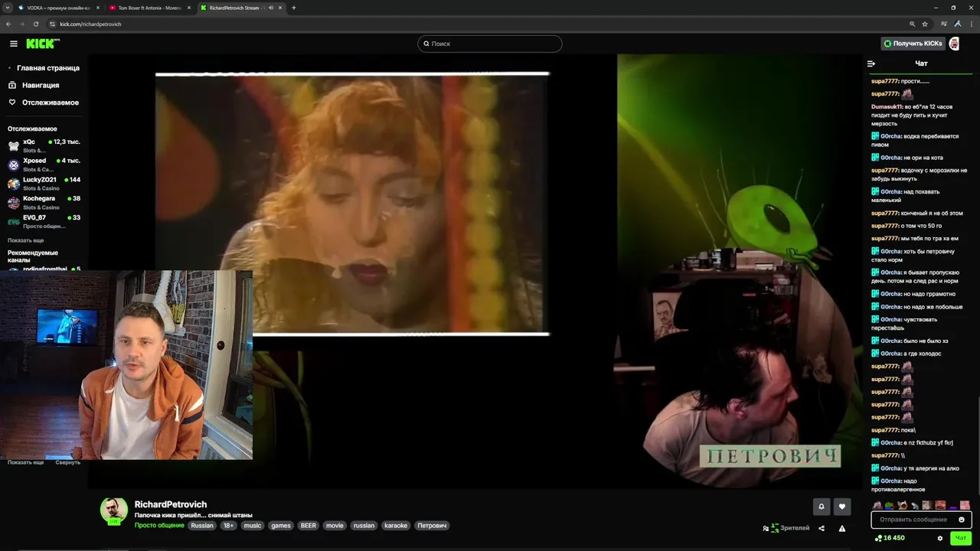Click the address bar URL kick.com/richardpetrovich
Screen dimensions: 980x551
tap(90, 24)
